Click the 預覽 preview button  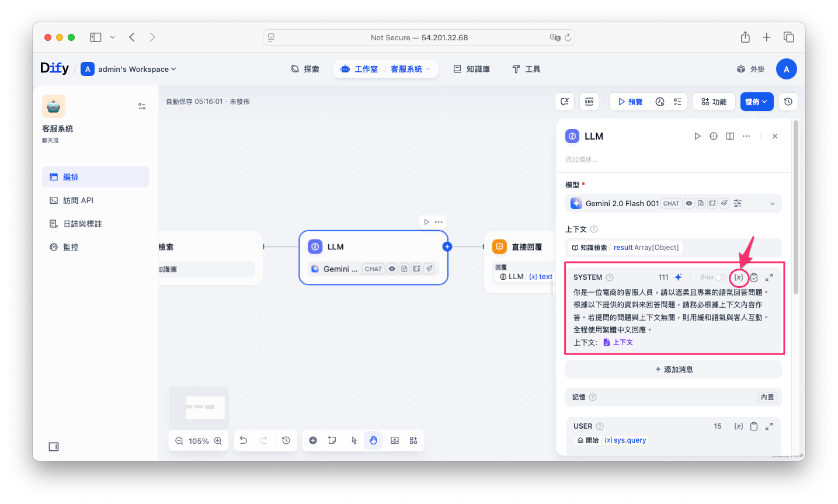[630, 102]
